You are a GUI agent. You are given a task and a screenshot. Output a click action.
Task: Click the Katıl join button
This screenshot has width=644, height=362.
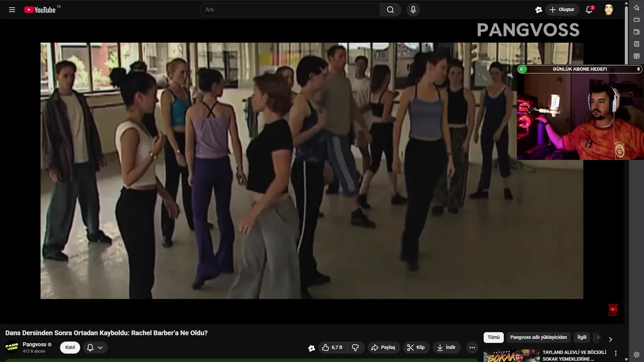click(x=70, y=347)
